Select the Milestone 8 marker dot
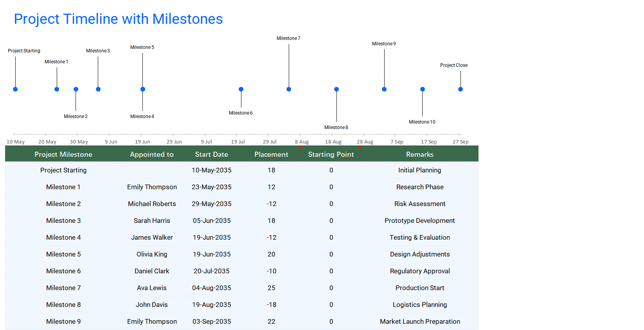 coord(336,89)
